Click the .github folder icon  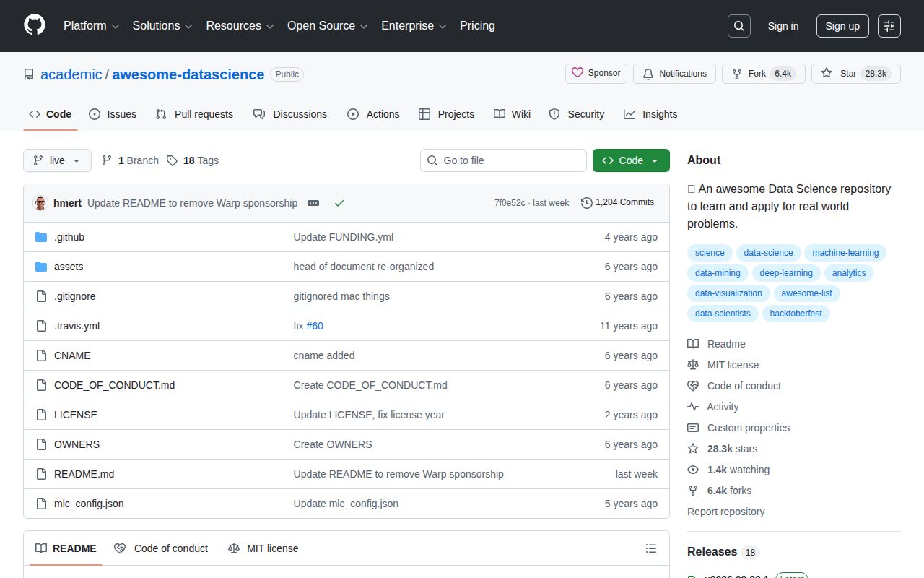41,237
